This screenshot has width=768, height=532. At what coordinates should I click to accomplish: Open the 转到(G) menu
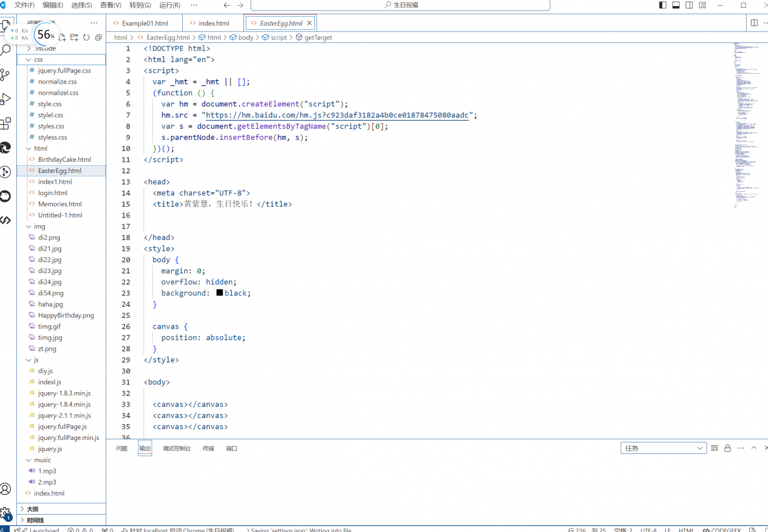pos(140,5)
